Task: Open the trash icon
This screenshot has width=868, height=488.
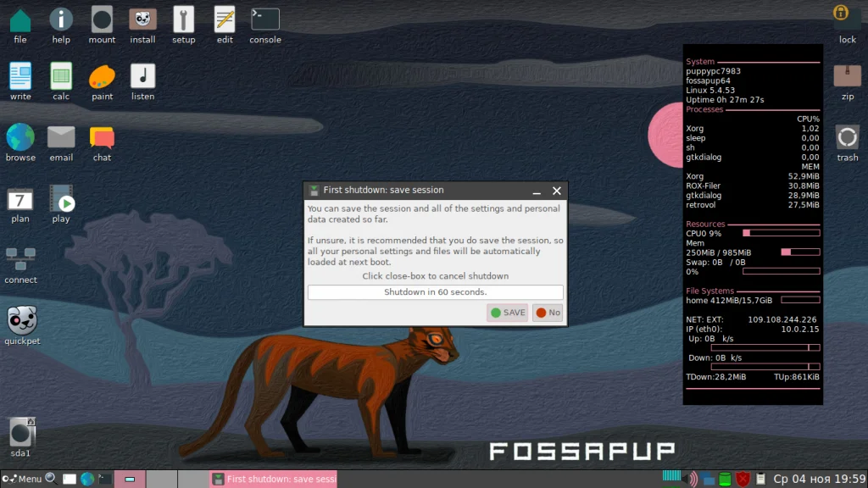Action: tap(847, 137)
